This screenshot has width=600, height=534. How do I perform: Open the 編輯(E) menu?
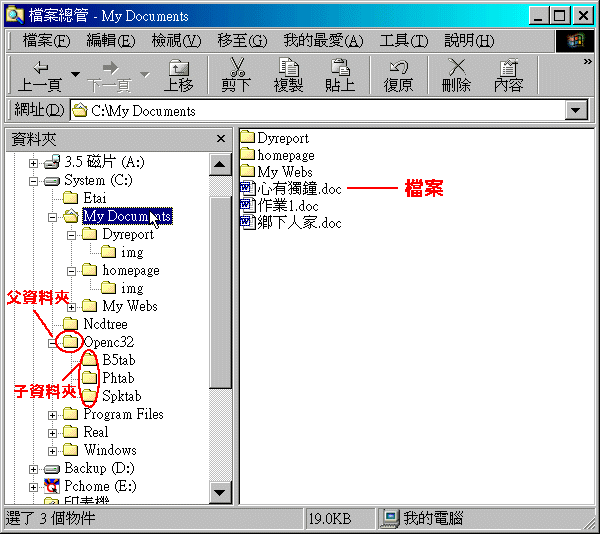tap(111, 40)
